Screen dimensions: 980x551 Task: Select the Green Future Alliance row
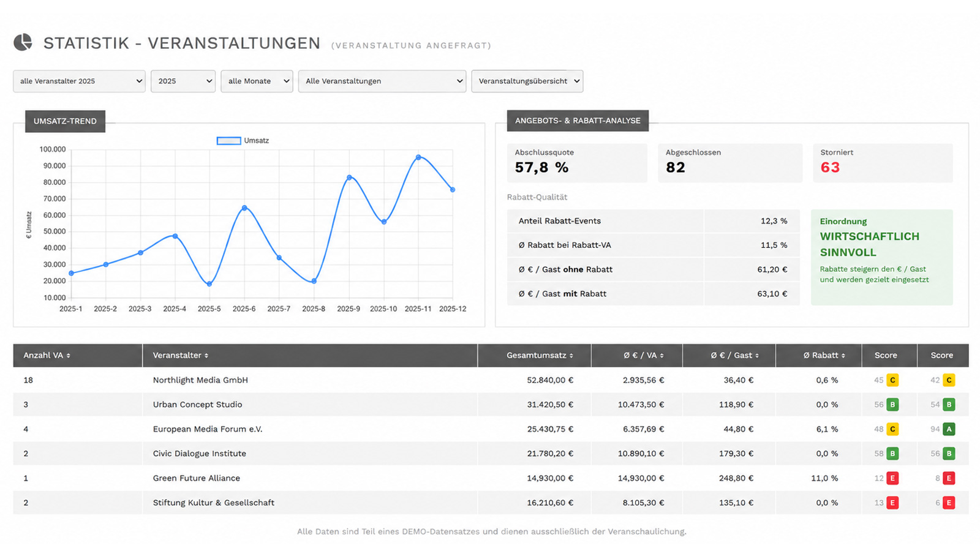pos(491,478)
